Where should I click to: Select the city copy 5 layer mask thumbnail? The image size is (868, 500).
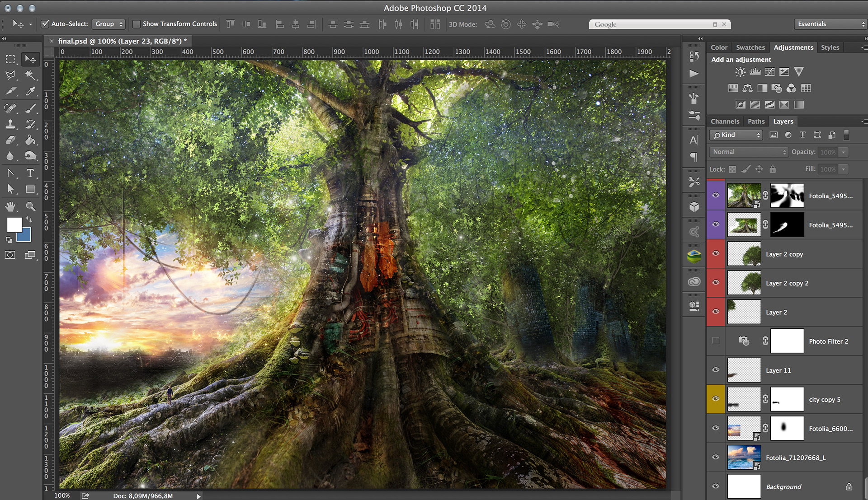pyautogui.click(x=787, y=399)
